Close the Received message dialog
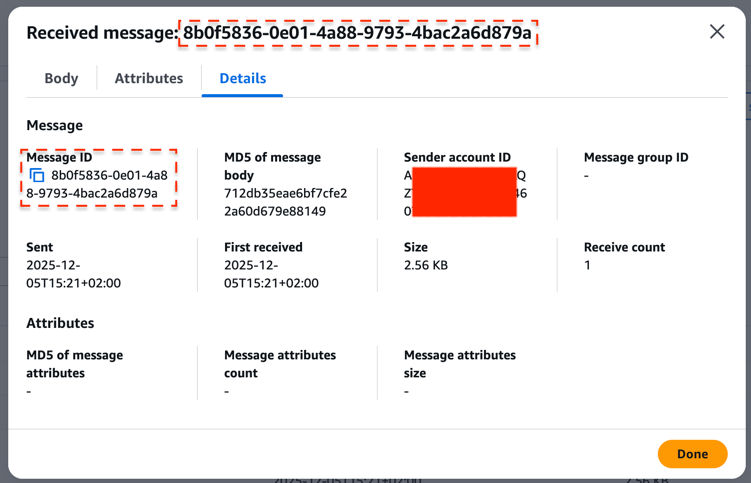This screenshot has height=483, width=751. [717, 32]
